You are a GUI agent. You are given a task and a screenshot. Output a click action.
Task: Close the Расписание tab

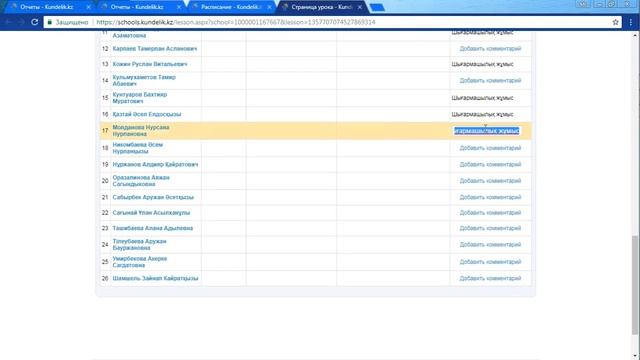pos(269,7)
